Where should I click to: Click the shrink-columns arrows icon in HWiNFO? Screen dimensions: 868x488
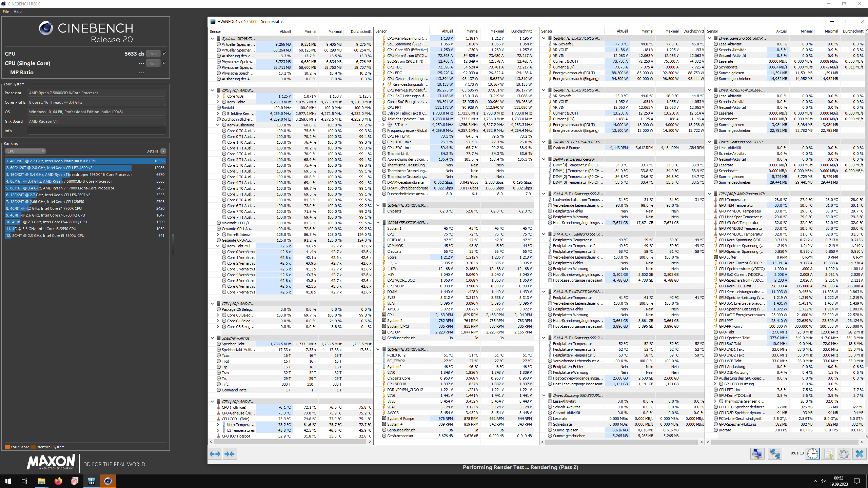230,453
